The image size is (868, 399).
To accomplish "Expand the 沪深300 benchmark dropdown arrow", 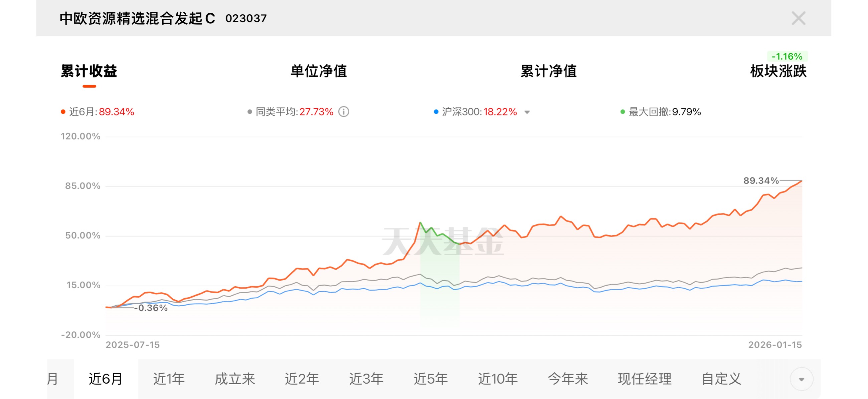I will [x=527, y=112].
